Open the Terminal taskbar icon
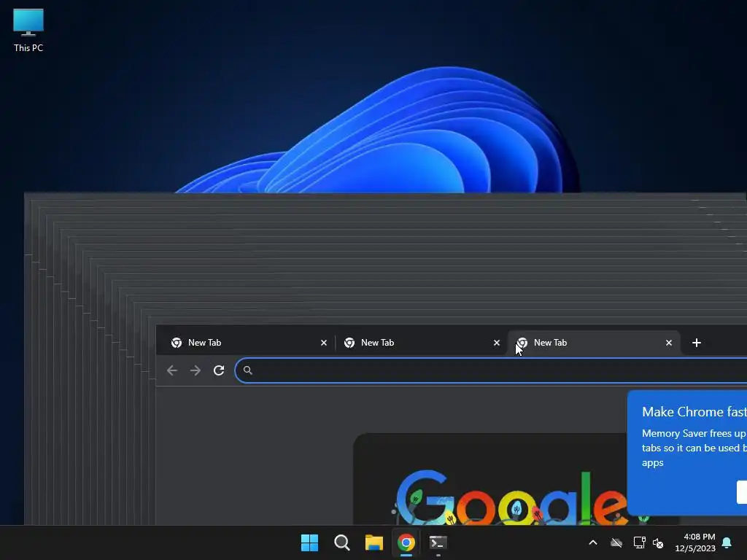 click(x=438, y=542)
